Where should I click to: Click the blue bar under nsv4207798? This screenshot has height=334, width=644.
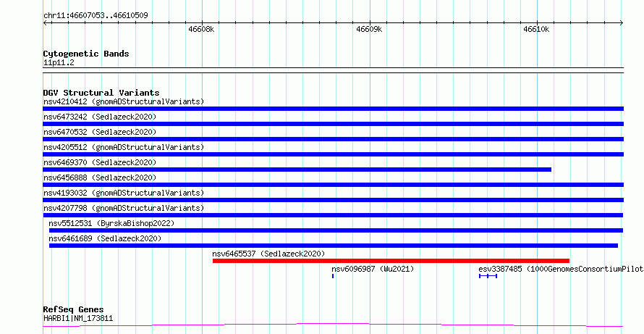coord(333,215)
